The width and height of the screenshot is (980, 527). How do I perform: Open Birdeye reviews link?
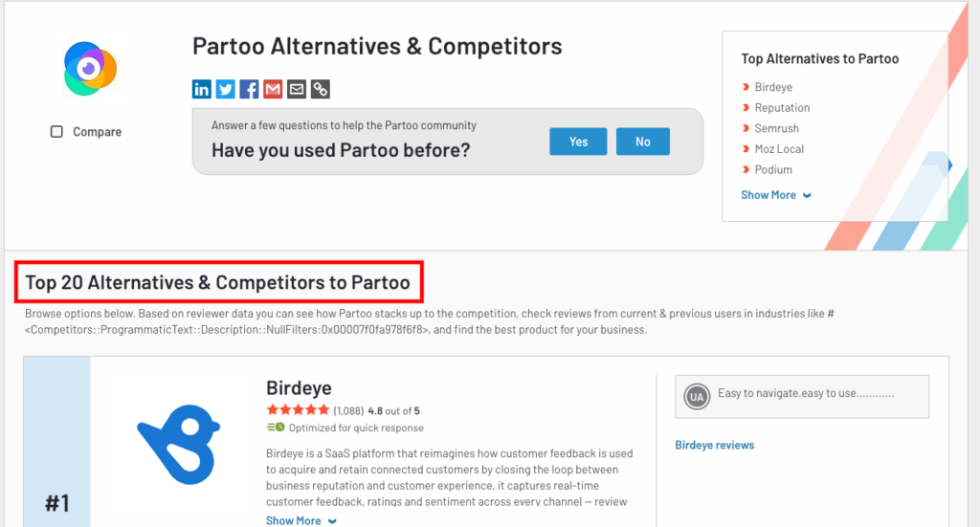[x=714, y=445]
